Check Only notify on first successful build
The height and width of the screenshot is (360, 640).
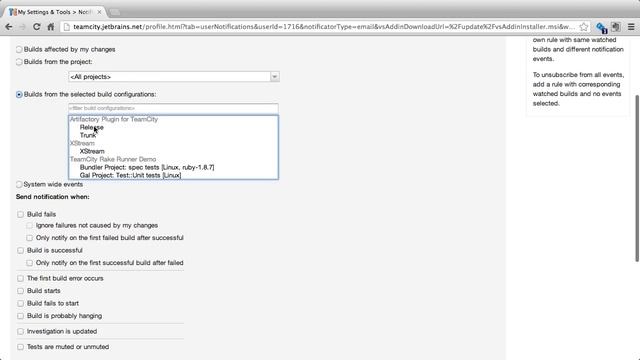[29, 263]
